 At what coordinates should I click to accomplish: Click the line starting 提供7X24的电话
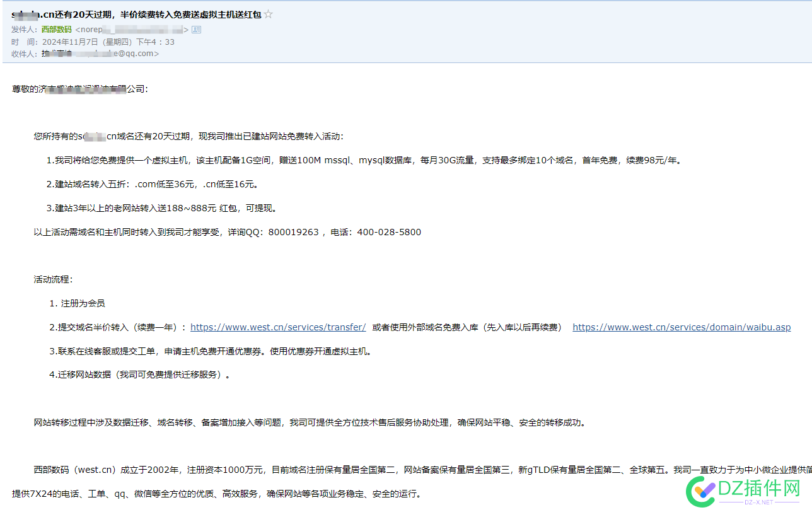(217, 494)
